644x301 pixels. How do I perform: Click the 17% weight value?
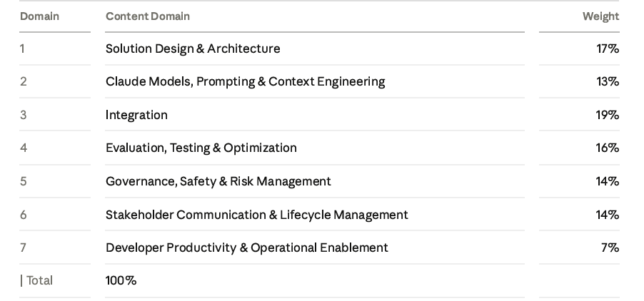coord(608,49)
